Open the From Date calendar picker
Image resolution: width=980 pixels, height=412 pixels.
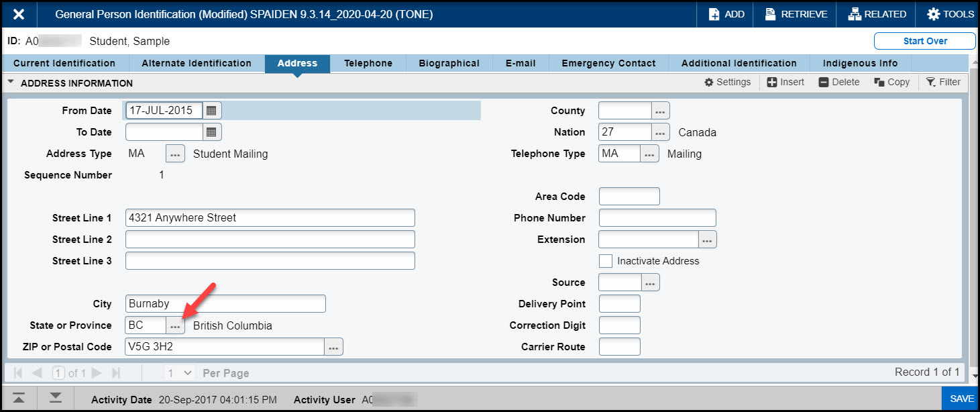[x=211, y=111]
